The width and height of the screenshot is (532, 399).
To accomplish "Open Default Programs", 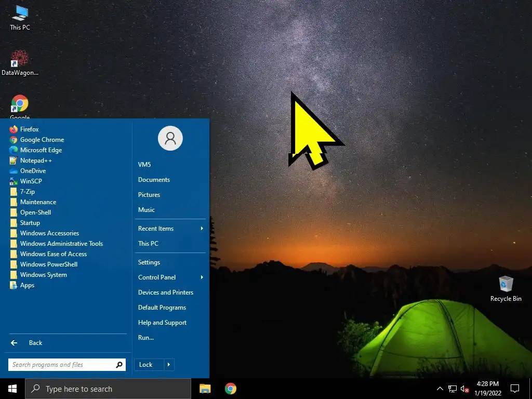I will [x=162, y=308].
